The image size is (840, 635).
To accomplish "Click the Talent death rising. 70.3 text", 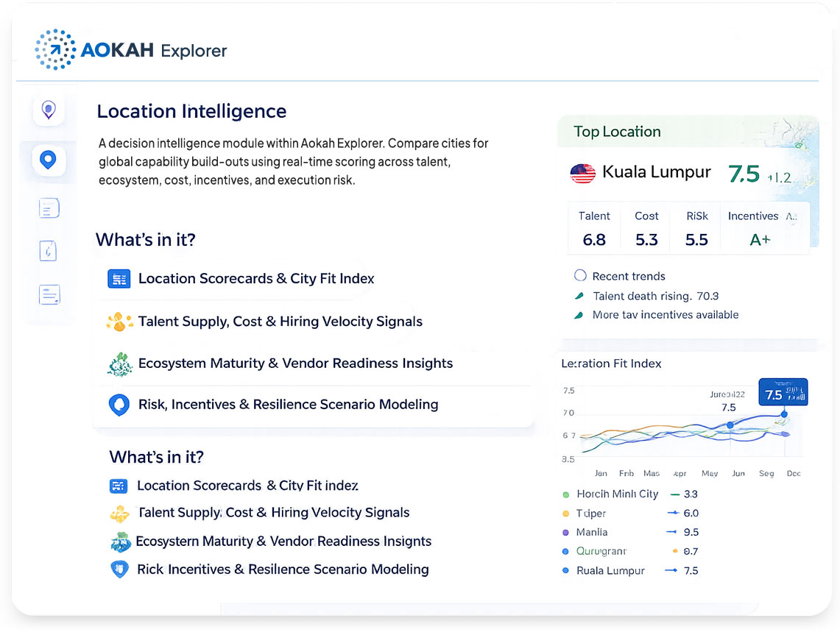I will click(656, 296).
